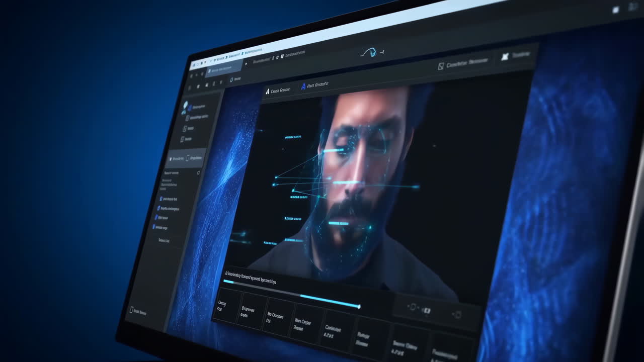644x362 pixels.
Task: Select the tab with the white A icon
Action: point(278,91)
